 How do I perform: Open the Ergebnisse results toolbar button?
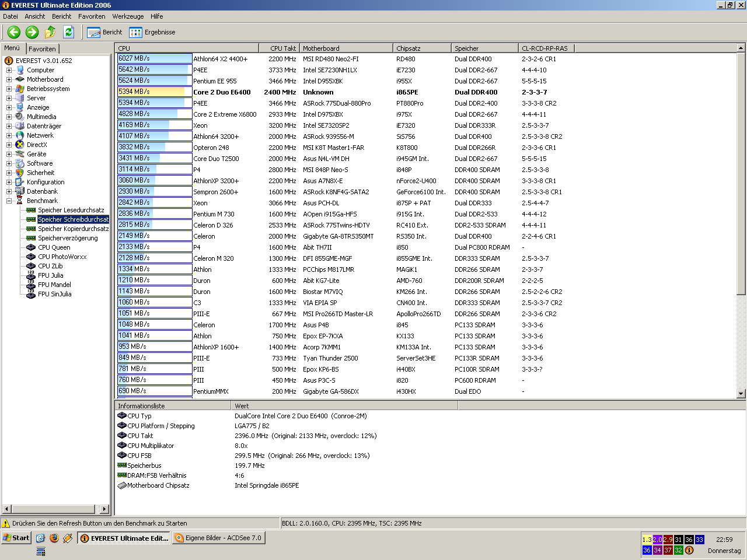click(x=152, y=32)
